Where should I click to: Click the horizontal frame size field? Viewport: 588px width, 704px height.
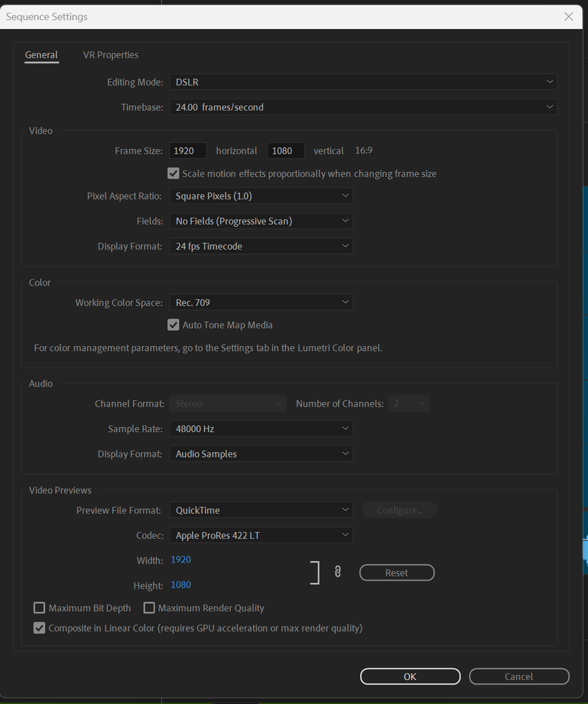(188, 151)
